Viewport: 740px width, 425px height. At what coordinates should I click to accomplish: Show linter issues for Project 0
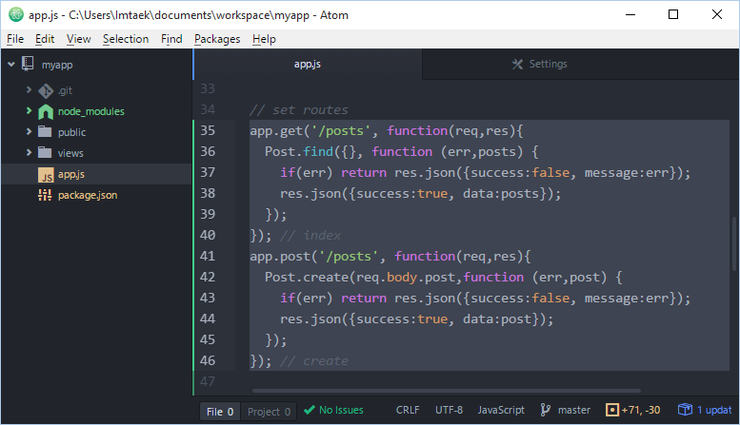click(x=269, y=412)
